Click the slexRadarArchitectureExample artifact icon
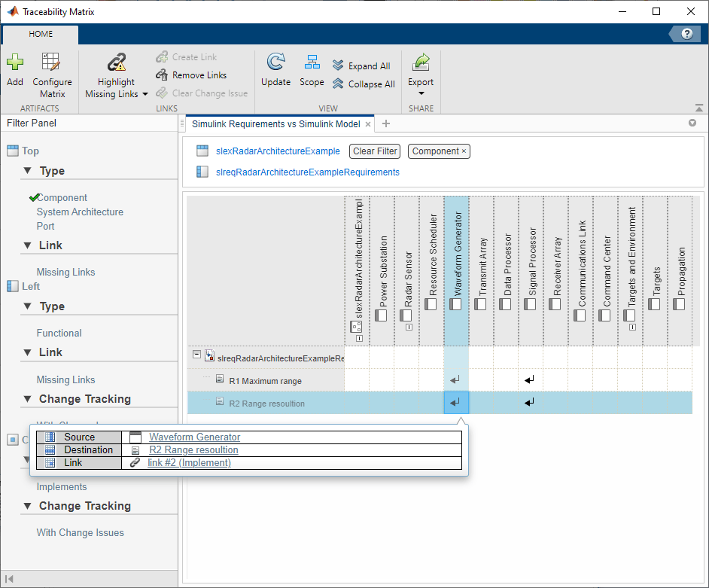Screen dimensions: 709x588 202,151
